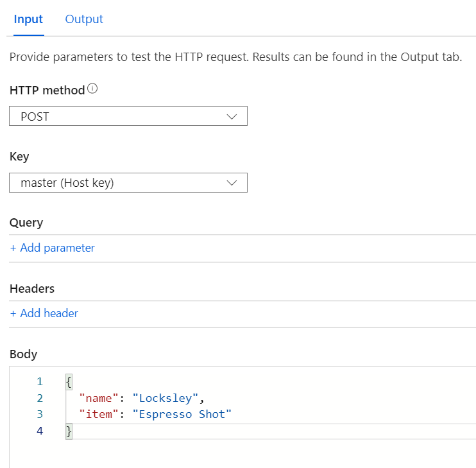
Task: Click the "Espresso Shot" value in Body
Action: tap(182, 414)
